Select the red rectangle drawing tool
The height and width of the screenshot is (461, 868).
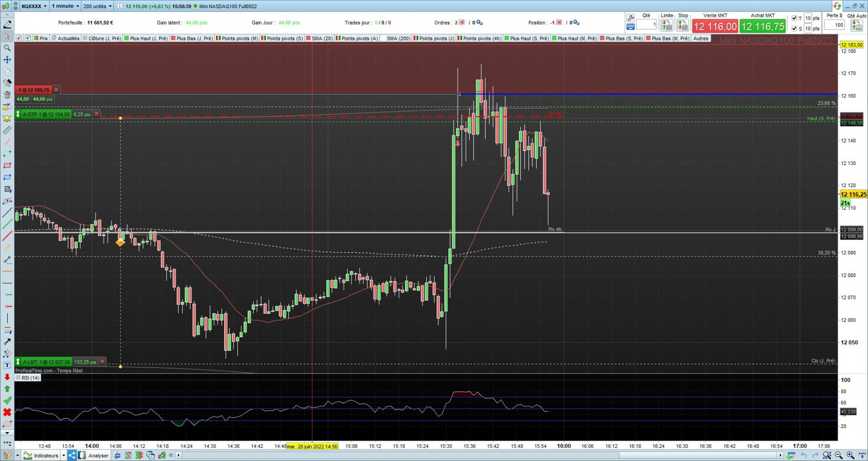coord(7,165)
